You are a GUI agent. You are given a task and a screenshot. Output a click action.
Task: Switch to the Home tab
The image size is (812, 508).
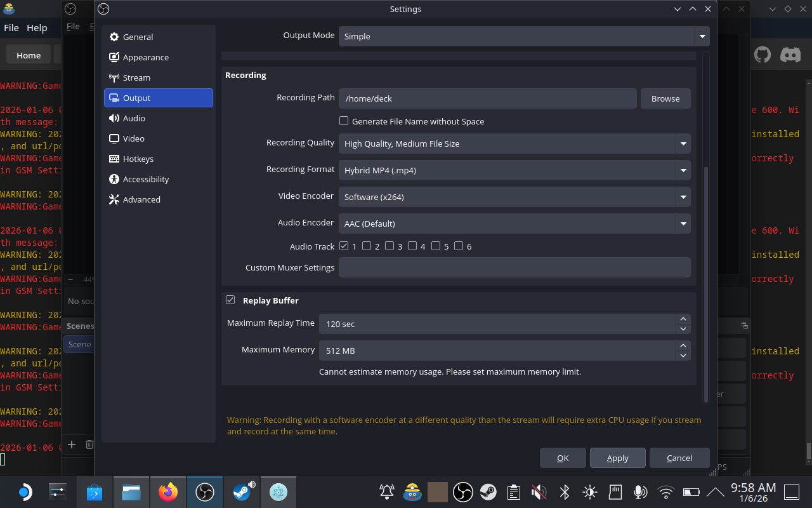coord(28,55)
